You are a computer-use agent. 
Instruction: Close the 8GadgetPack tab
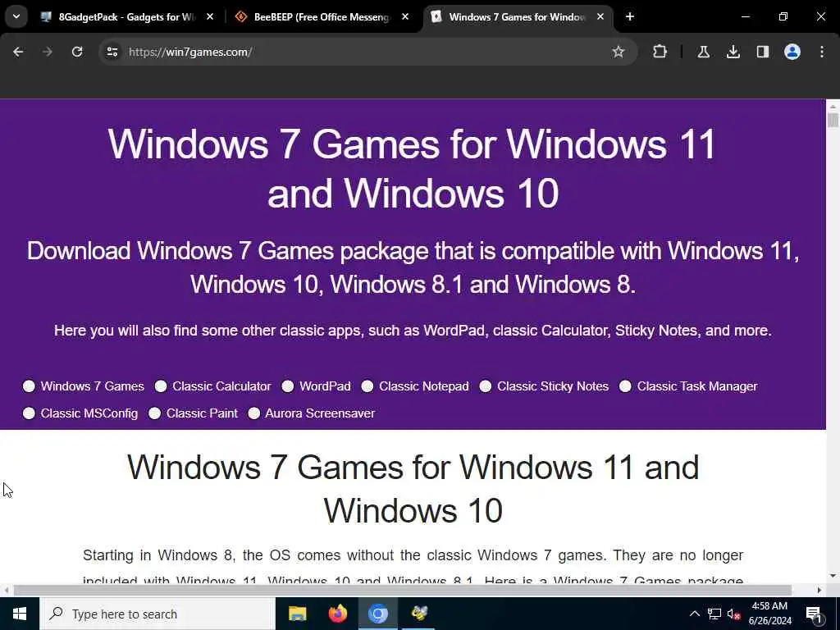pyautogui.click(x=210, y=16)
